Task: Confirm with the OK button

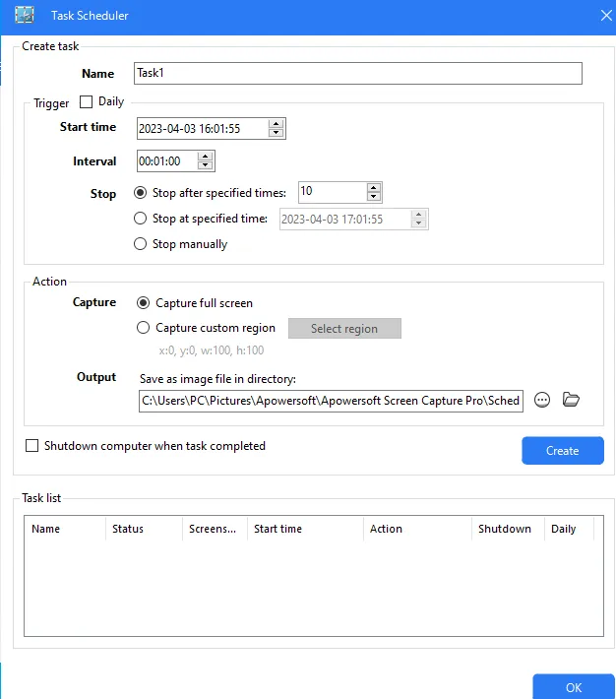Action: (574, 687)
